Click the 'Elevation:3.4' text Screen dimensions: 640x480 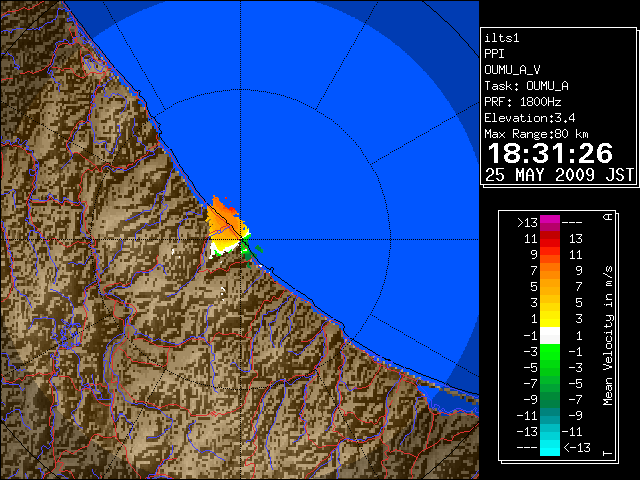tap(530, 118)
